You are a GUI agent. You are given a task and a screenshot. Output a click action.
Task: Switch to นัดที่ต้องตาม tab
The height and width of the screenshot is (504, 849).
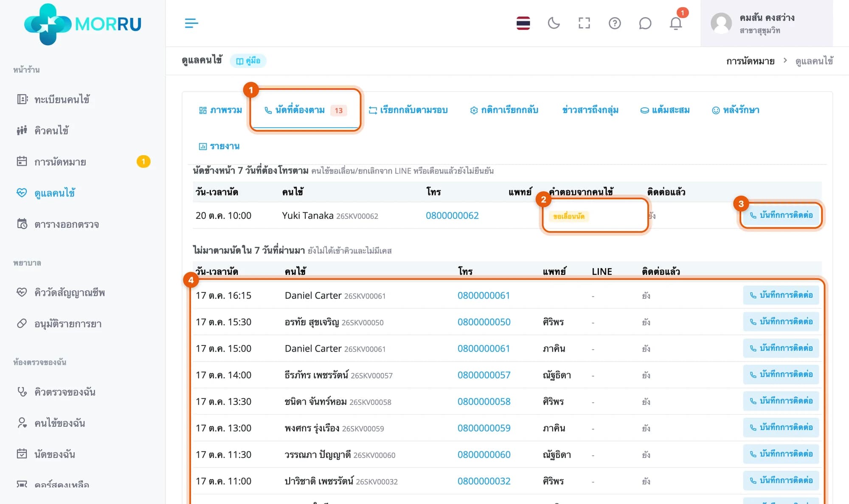click(x=305, y=110)
